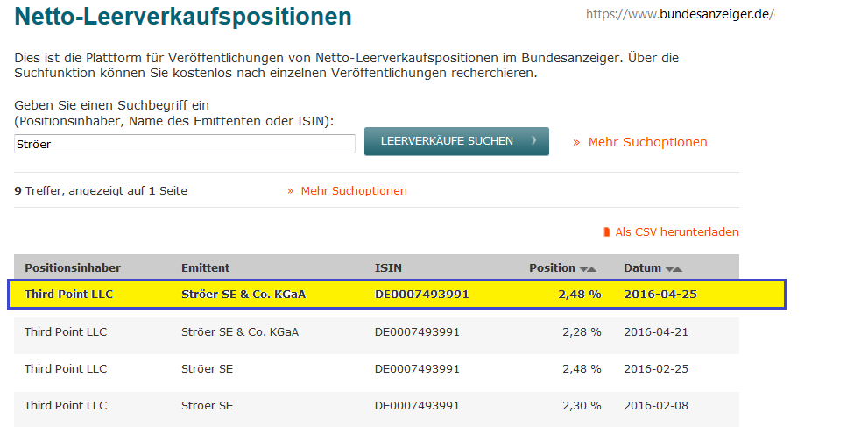Sort Position column descending arrow

pos(583,268)
